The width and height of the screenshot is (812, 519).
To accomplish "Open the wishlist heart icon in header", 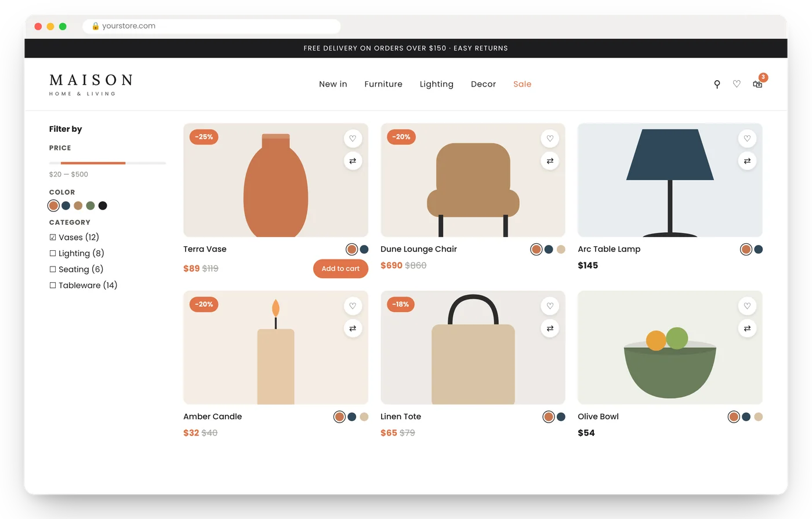I will coord(737,84).
